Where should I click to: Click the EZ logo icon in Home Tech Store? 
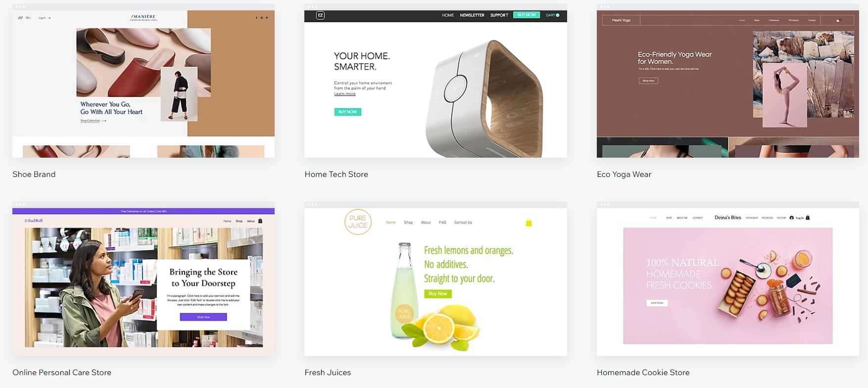point(320,15)
